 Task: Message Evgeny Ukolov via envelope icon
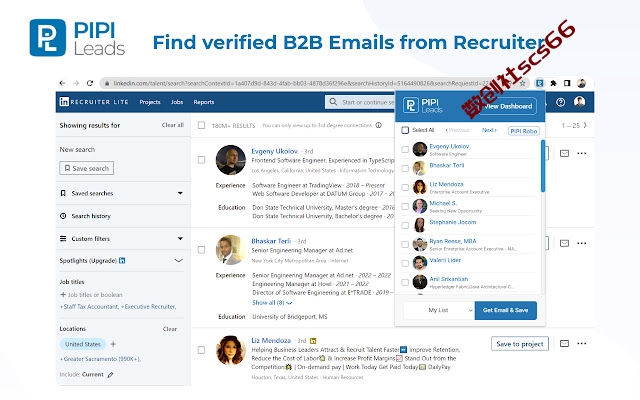coord(564,153)
